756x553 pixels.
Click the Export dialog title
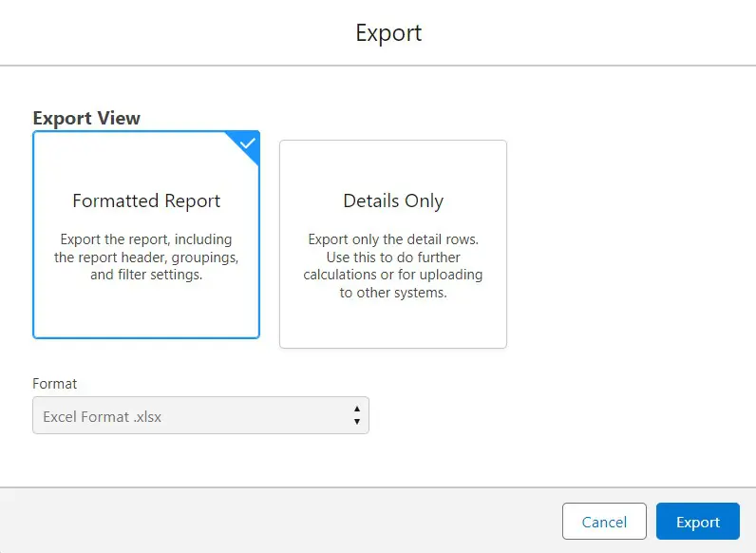point(388,33)
